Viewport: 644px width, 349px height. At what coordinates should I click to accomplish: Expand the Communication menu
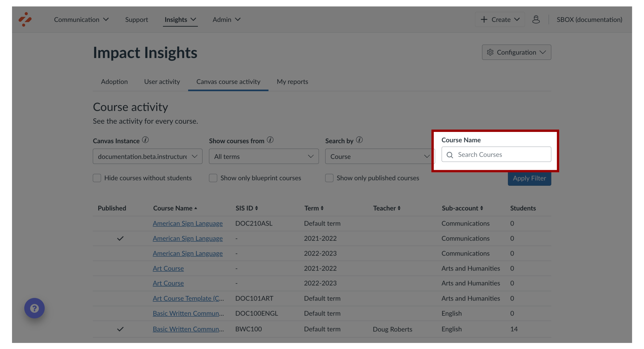(x=81, y=19)
